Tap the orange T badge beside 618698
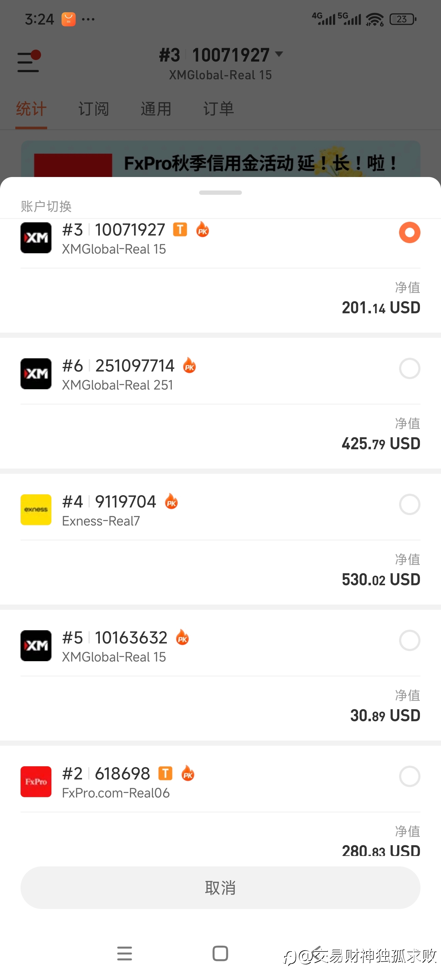The height and width of the screenshot is (980, 441). [165, 773]
